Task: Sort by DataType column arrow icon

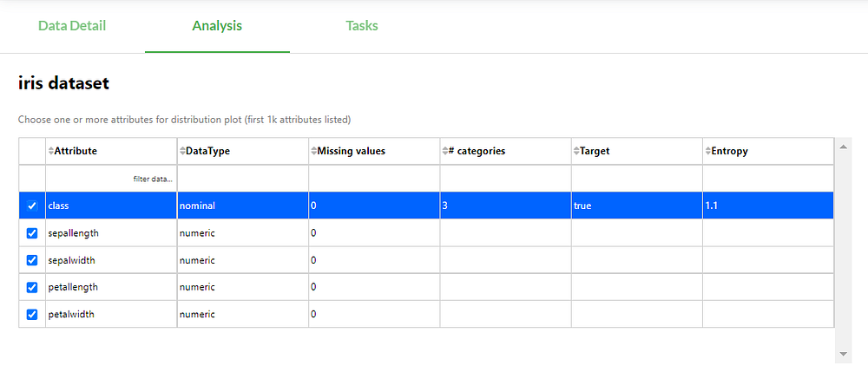Action: coord(182,151)
